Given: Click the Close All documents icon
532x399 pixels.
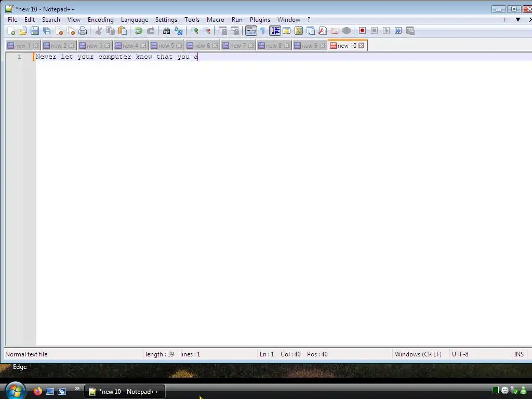Looking at the screenshot, I should click(71, 31).
